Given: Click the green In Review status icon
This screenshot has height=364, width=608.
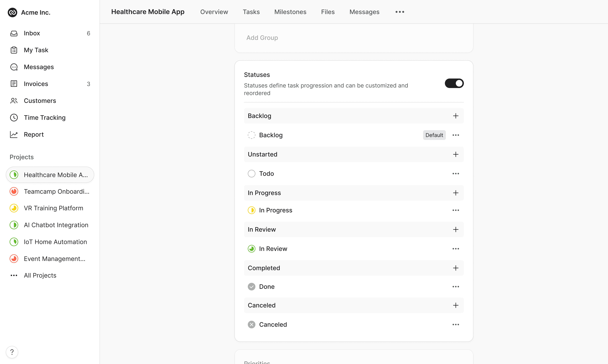Looking at the screenshot, I should [252, 249].
